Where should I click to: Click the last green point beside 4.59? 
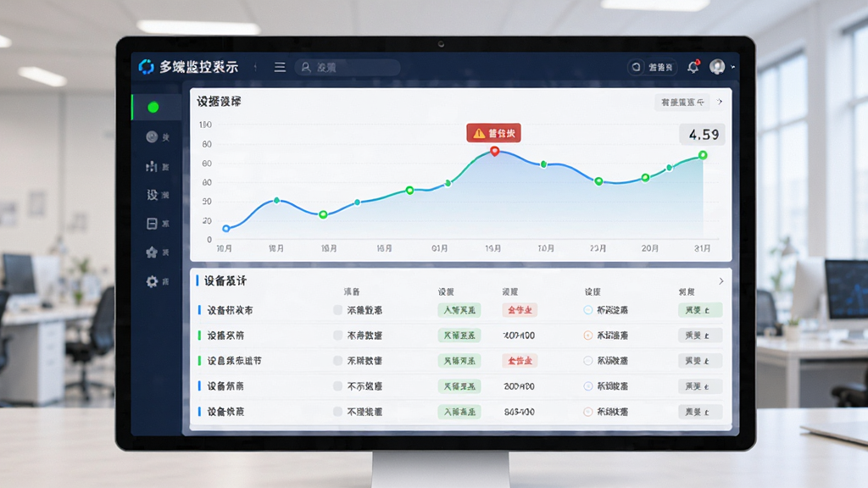click(x=703, y=156)
